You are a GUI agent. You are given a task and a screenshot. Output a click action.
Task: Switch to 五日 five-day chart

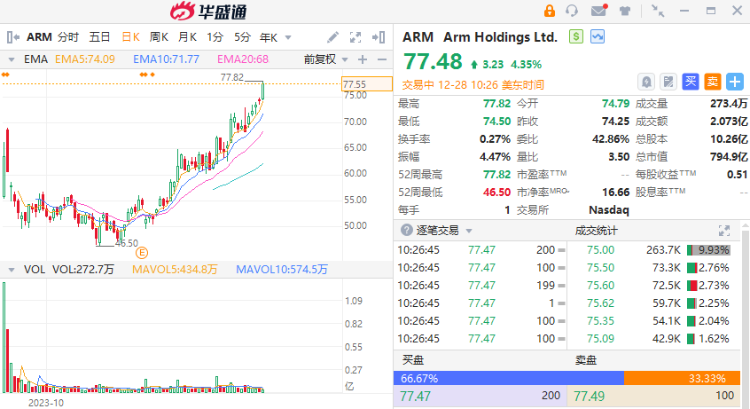click(x=99, y=37)
